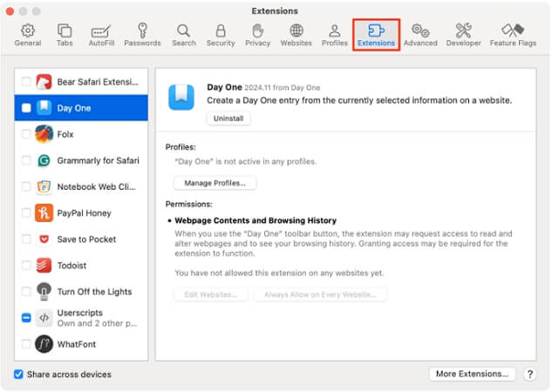Enable the Save to Pocket checkbox
This screenshot has height=392, width=552.
coord(26,239)
